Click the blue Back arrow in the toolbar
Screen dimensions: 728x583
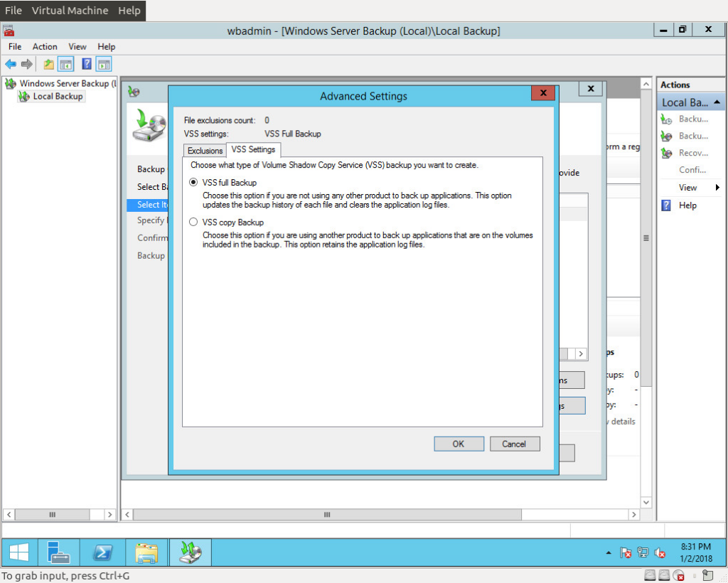(11, 64)
